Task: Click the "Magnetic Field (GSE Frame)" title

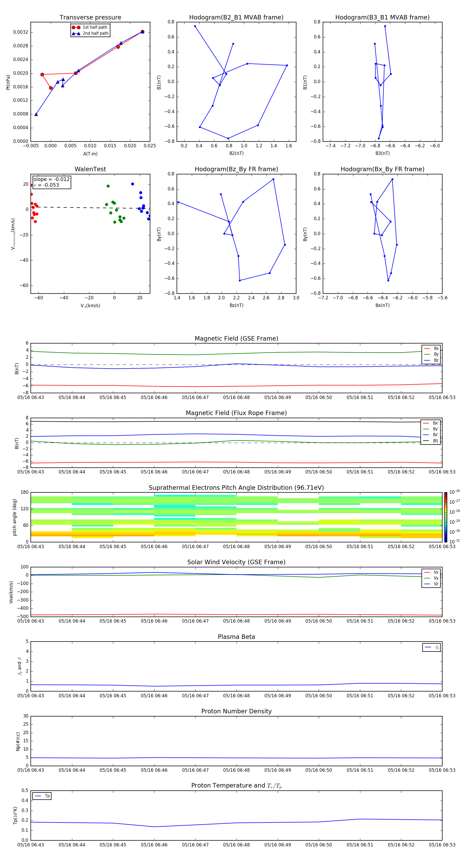Action: point(236,339)
